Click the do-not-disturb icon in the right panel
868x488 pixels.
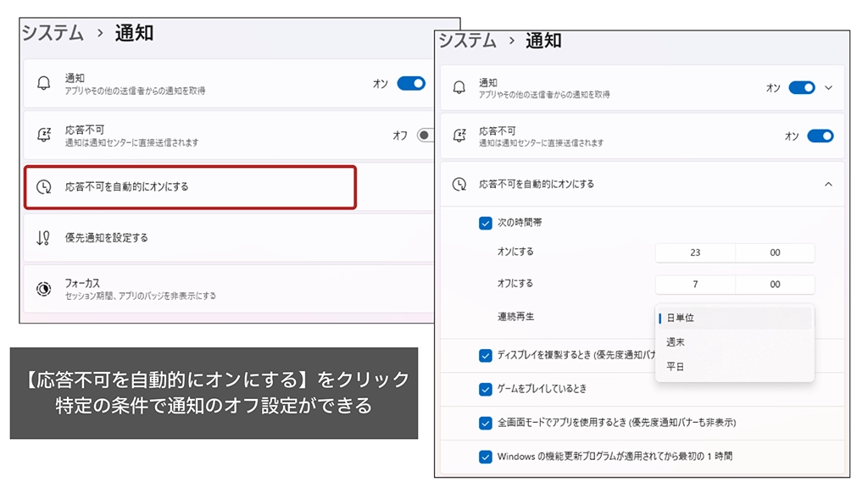pyautogui.click(x=459, y=136)
